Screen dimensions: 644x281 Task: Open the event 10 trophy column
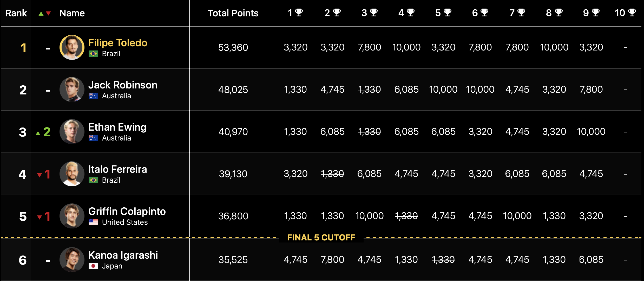pos(625,13)
